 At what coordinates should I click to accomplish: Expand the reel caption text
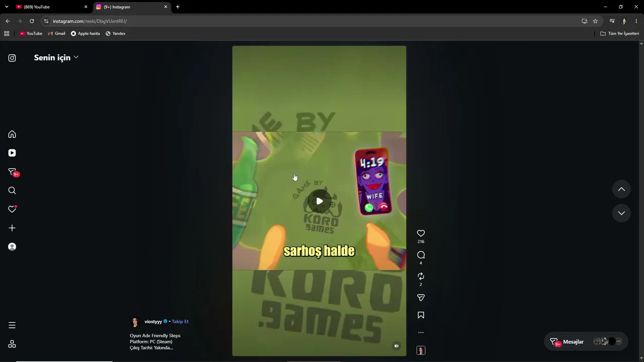click(x=155, y=342)
